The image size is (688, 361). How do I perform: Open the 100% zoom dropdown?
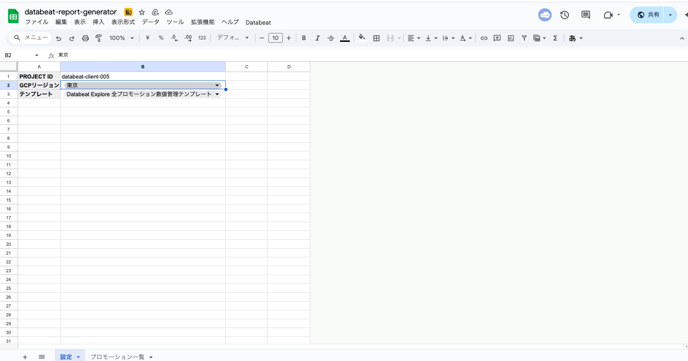pyautogui.click(x=122, y=38)
